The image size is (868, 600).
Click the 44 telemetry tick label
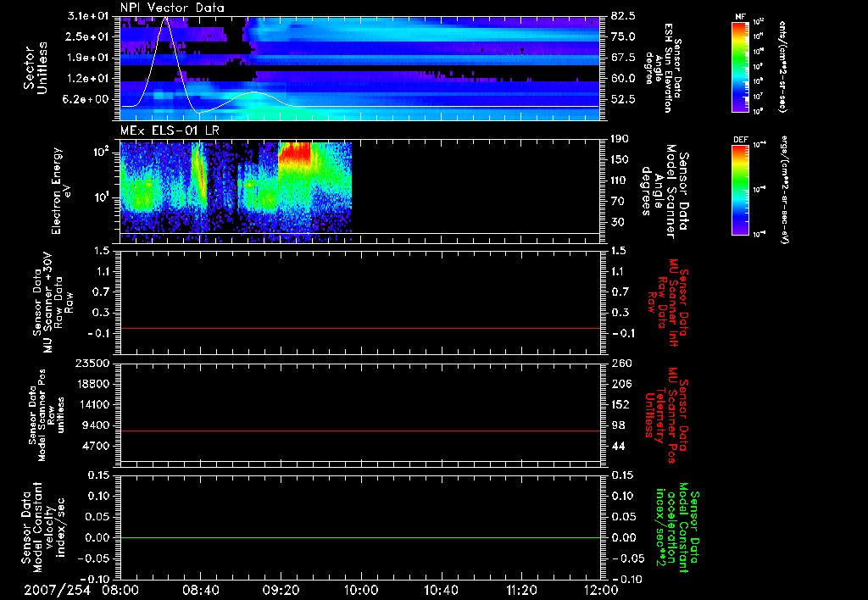coord(618,446)
